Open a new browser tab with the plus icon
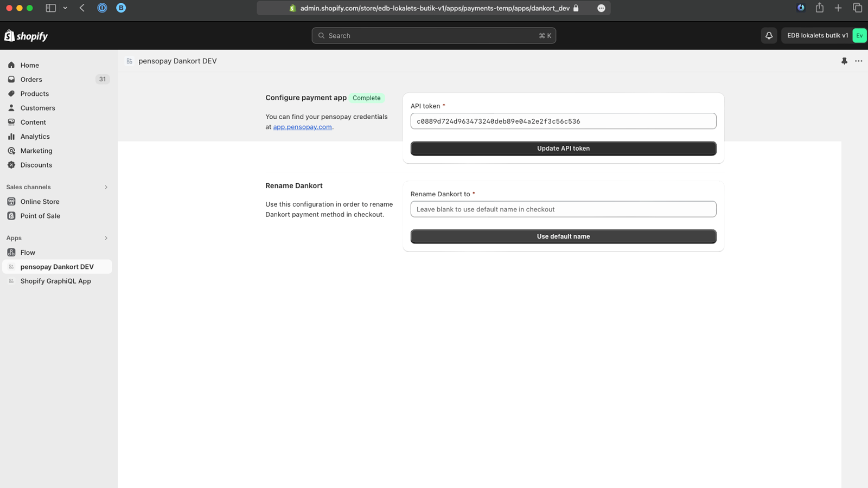Viewport: 868px width, 488px height. (x=838, y=8)
